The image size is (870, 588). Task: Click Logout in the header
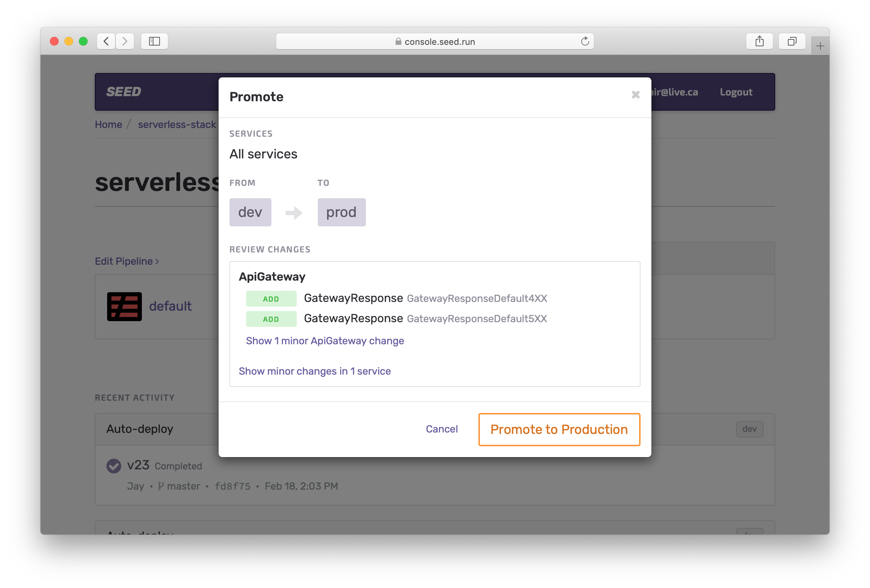[x=736, y=92]
